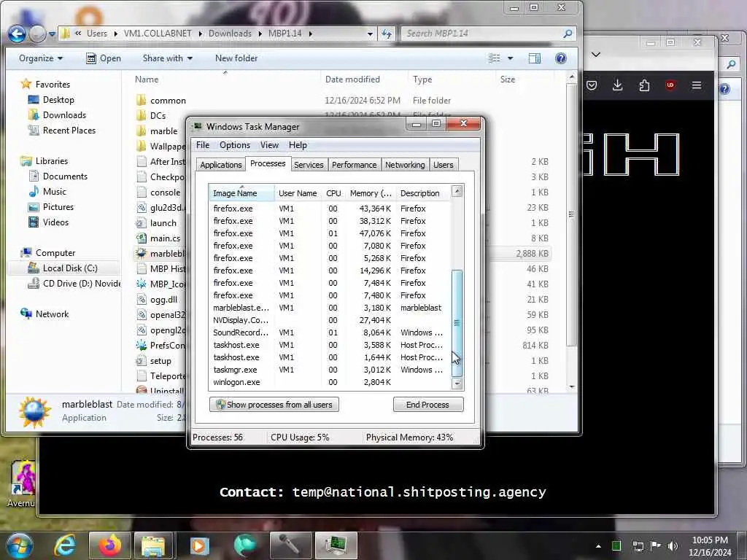
Task: Switch to the Users tab
Action: pos(443,165)
